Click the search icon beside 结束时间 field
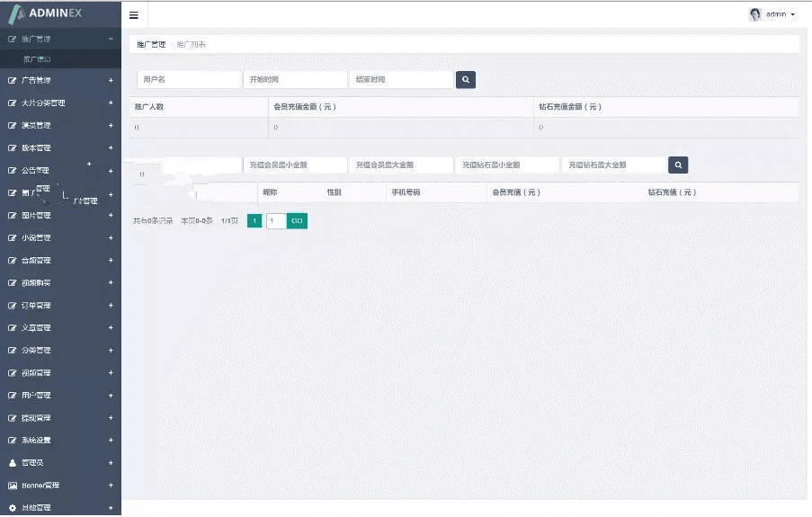The image size is (812, 517). (466, 79)
